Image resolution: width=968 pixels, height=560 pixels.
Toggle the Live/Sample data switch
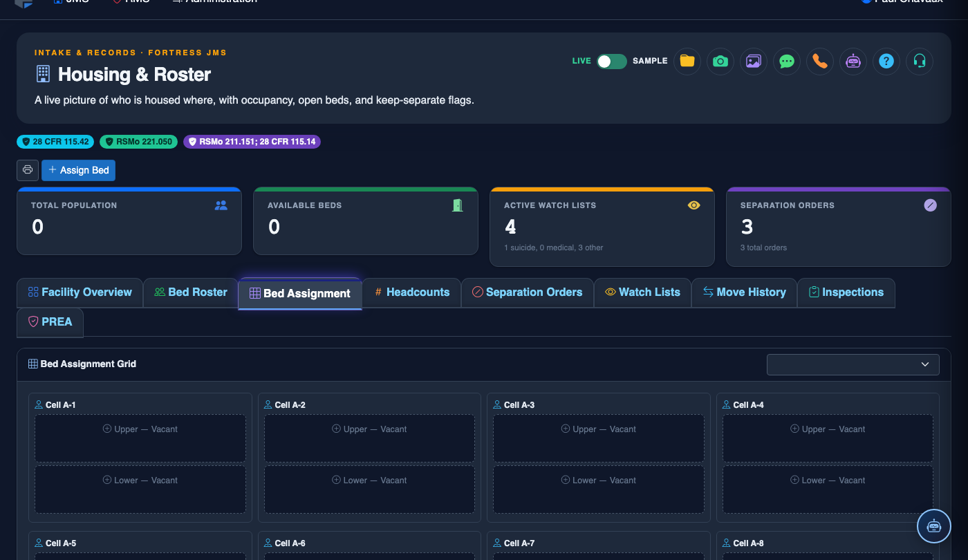[612, 61]
